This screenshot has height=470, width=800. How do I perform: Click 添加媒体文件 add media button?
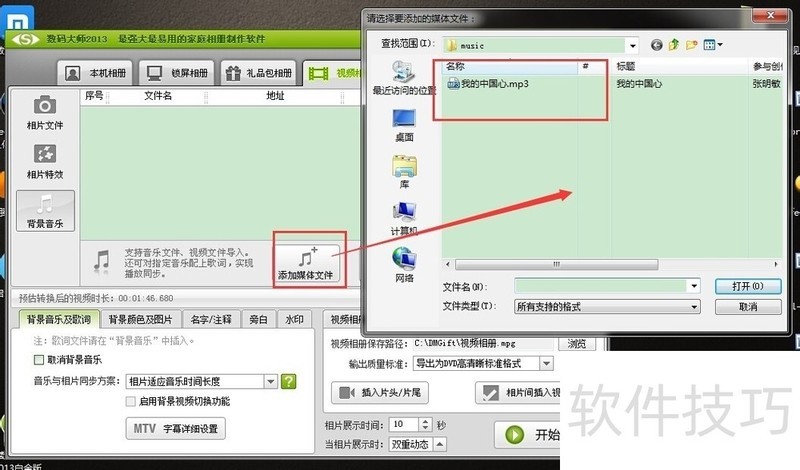(x=306, y=263)
